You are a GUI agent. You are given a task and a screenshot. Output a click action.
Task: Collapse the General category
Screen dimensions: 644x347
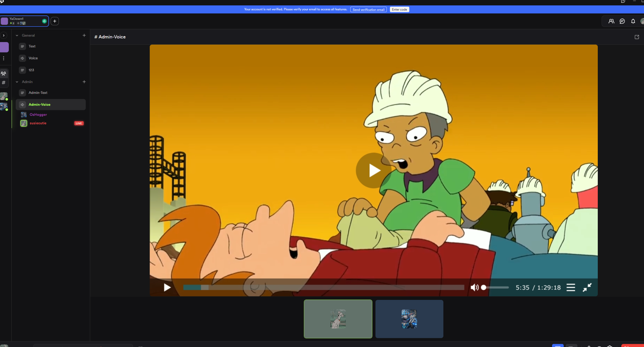click(17, 35)
